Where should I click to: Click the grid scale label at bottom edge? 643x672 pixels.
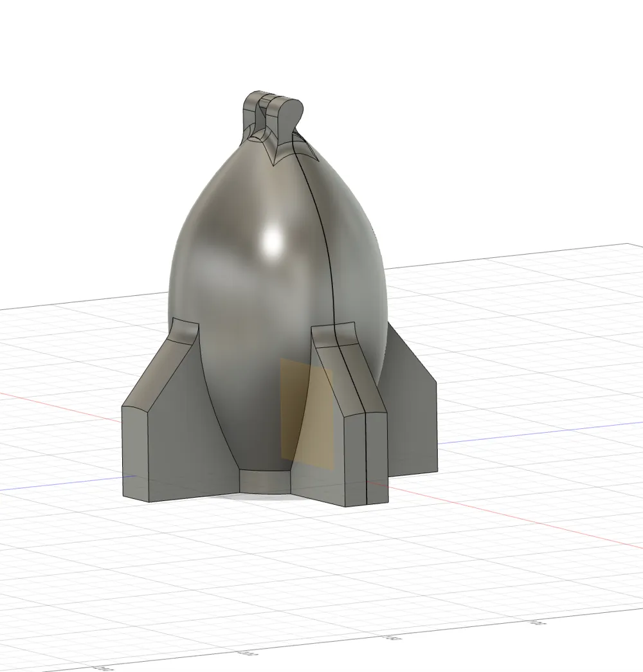click(392, 638)
